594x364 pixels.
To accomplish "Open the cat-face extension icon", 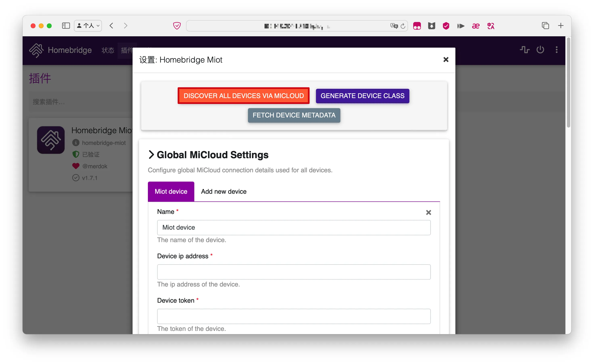I will 432,26.
